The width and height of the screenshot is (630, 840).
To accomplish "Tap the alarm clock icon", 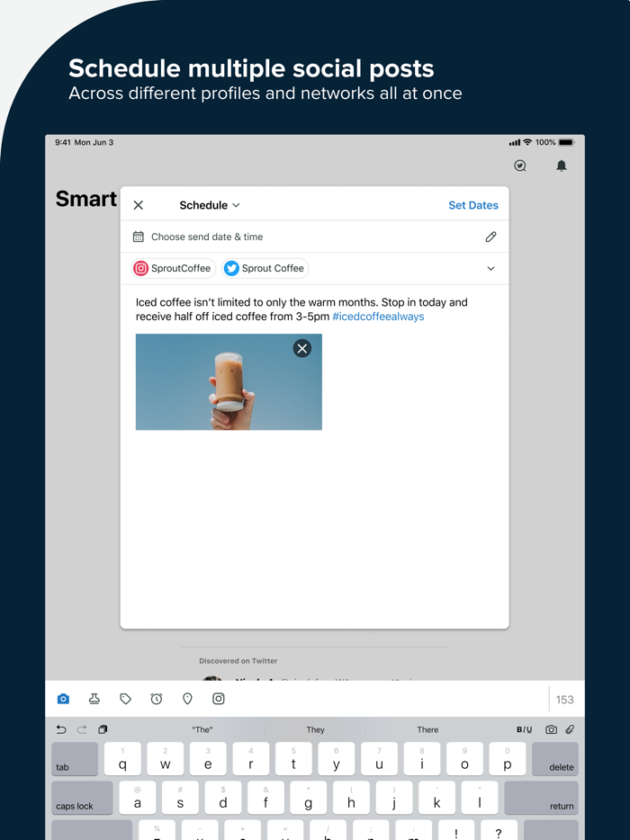I will coord(157,699).
